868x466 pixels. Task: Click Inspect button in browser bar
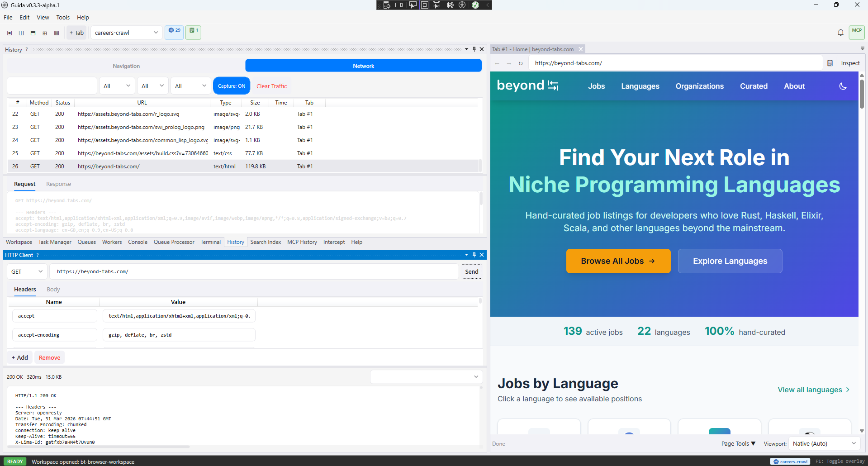pos(850,63)
